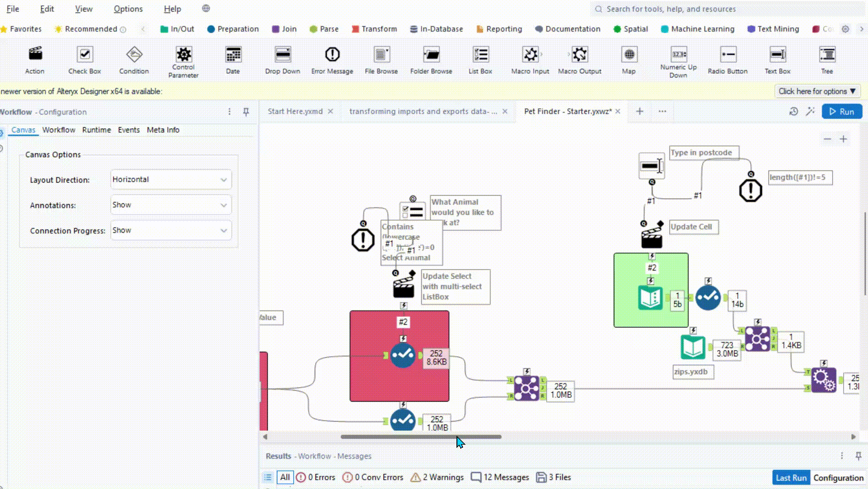
Task: Switch results to Configuration view
Action: click(838, 478)
